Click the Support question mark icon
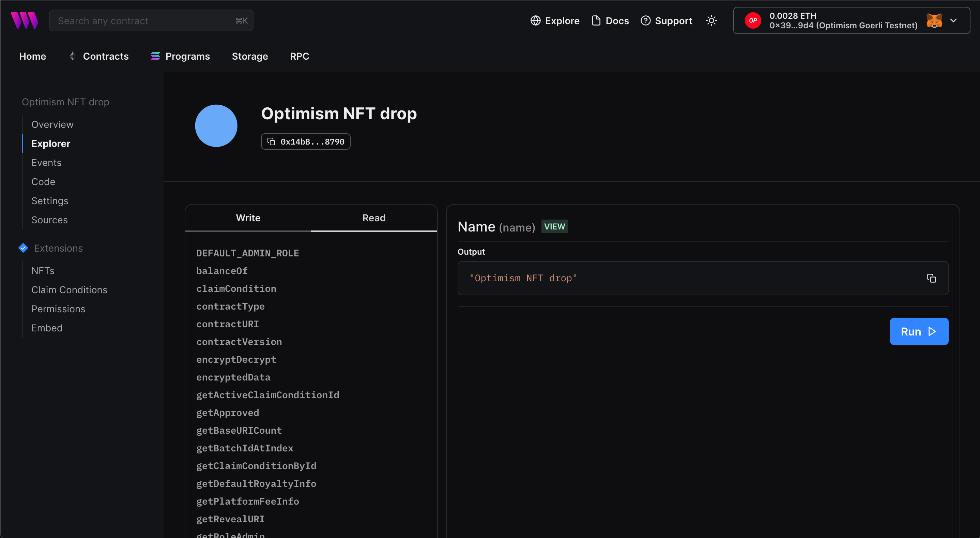 tap(646, 20)
